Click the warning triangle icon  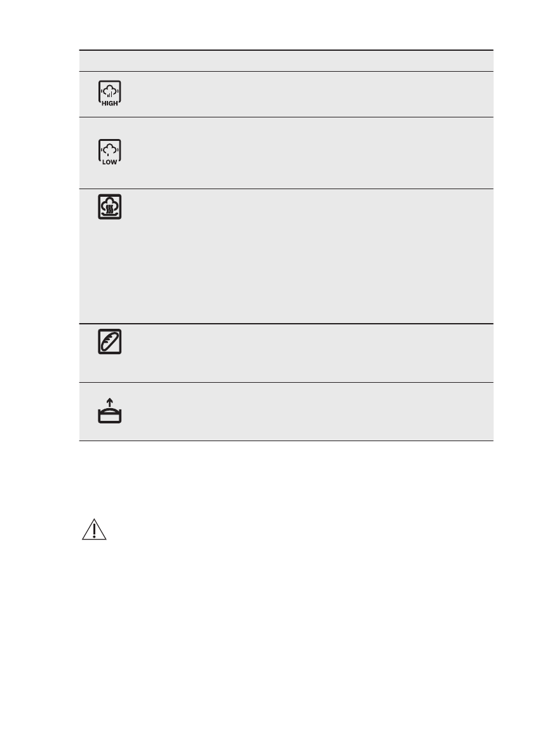(x=93, y=529)
